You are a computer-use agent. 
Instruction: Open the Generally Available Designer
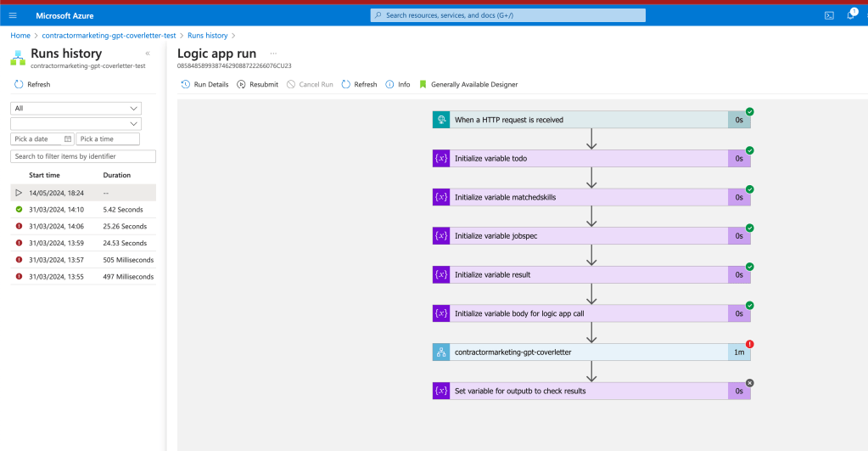point(468,84)
